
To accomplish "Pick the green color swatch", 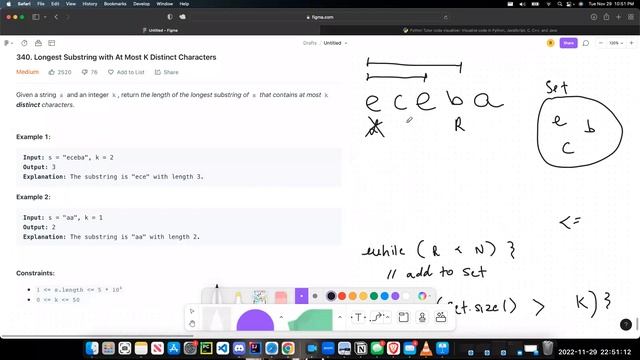I will 374,296.
